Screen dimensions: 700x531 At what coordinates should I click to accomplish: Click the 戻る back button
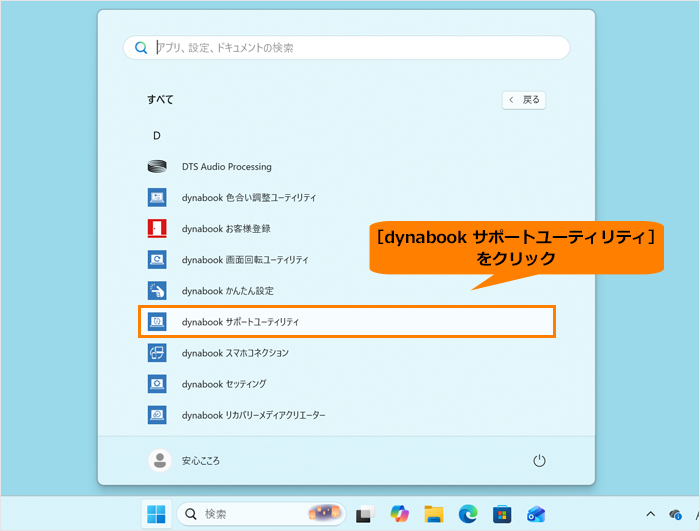point(524,100)
